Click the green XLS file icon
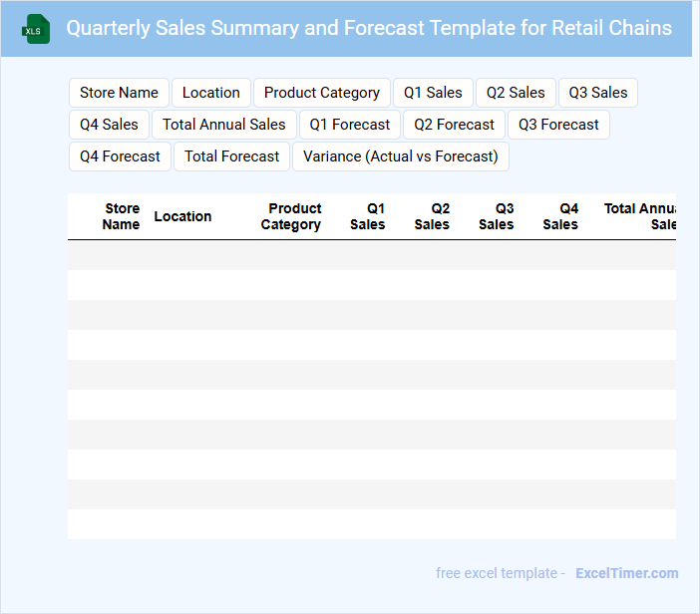 36,29
